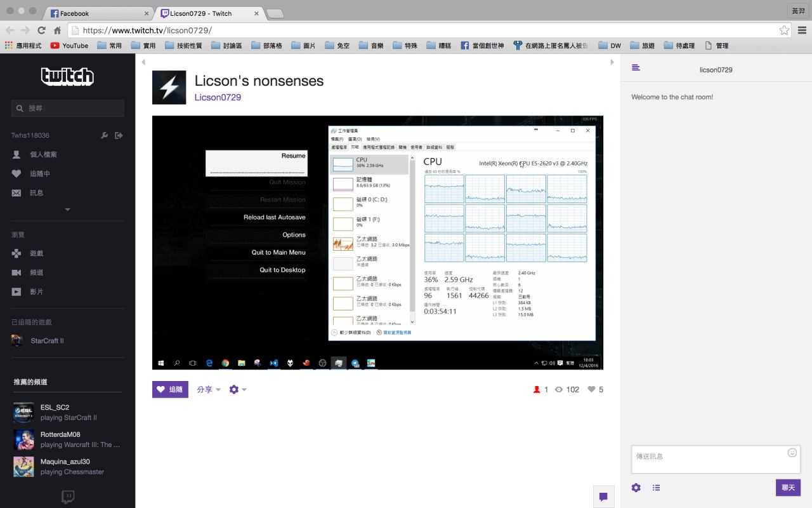The image size is (812, 508).
Task: Follow the channel with the 追隨 button
Action: click(x=170, y=389)
